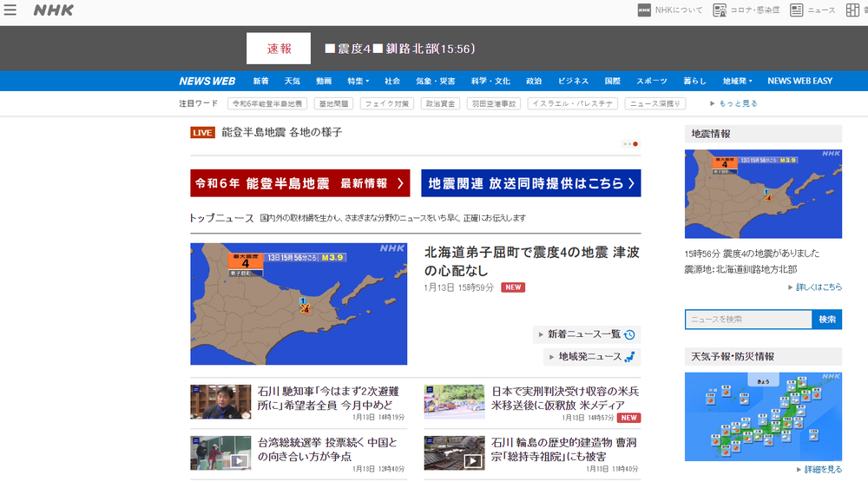Click the NEWS WEB logo in the blue bar
Screen dimensions: 868x482
[x=207, y=81]
